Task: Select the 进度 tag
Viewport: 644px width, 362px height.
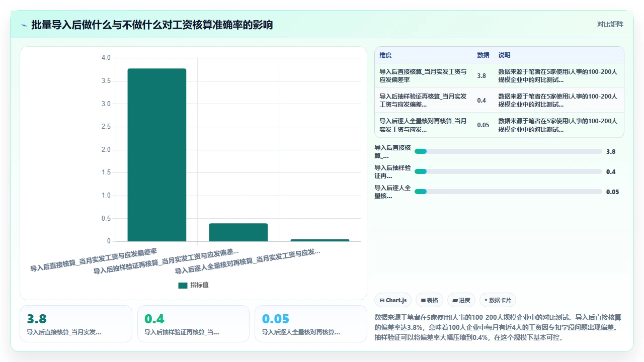Action: [461, 300]
